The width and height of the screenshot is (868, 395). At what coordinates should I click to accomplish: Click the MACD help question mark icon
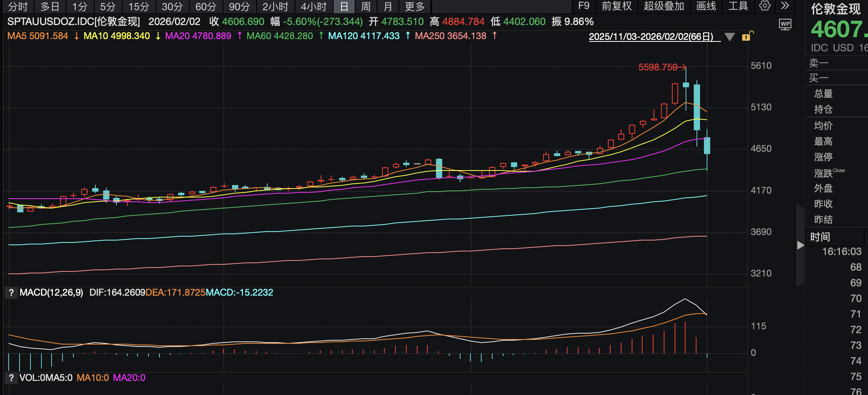(x=11, y=293)
